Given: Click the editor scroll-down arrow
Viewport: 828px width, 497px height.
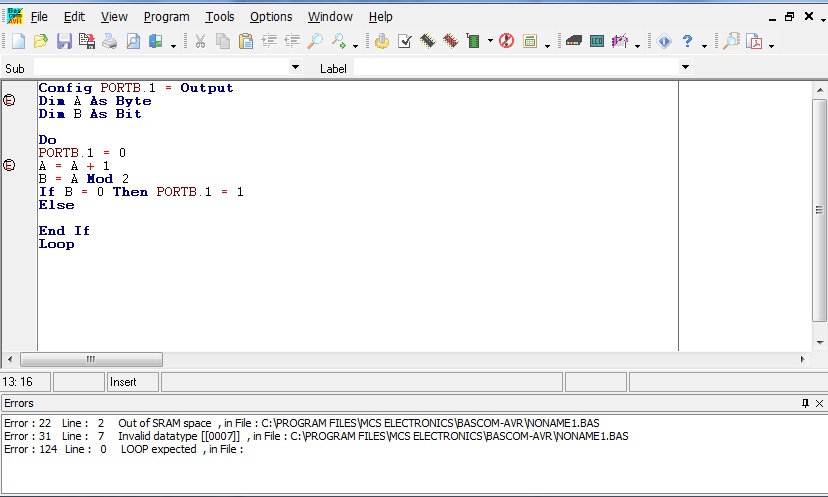Looking at the screenshot, I should [820, 343].
